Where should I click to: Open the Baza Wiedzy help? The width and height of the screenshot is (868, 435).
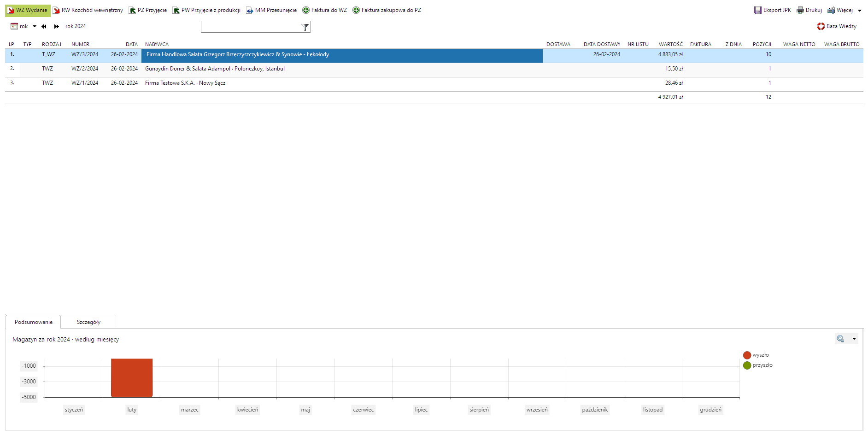[x=837, y=26]
